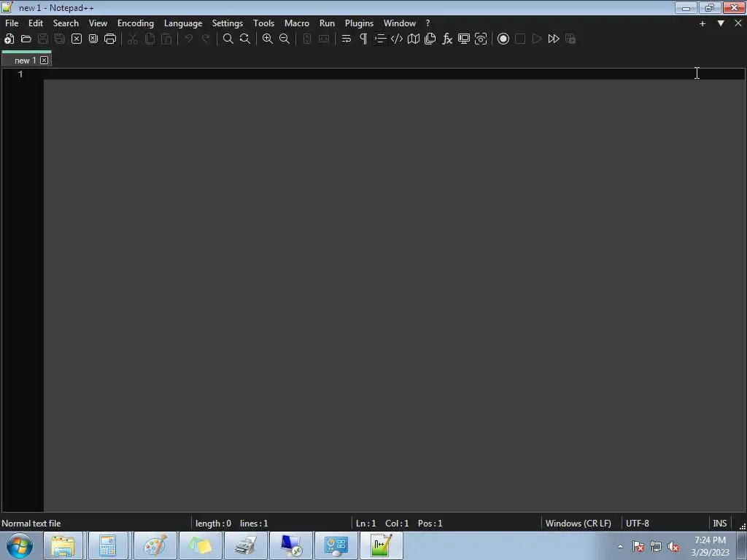Toggle synchronize horizontal scrolling icon
747x560 pixels.
tap(324, 39)
